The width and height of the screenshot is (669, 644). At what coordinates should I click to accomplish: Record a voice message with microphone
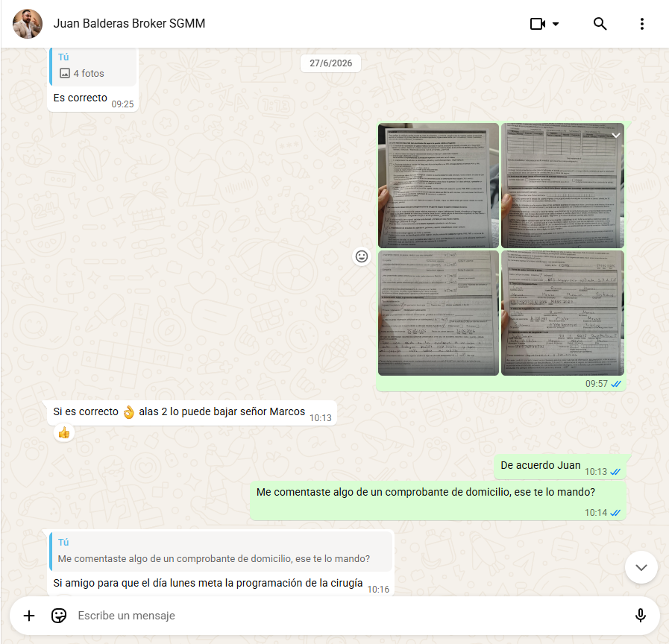click(640, 616)
